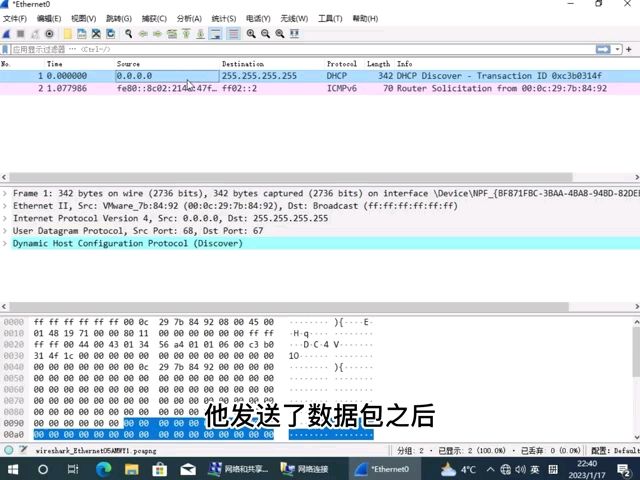The height and width of the screenshot is (480, 640).
Task: Expand the Frame 1 details node
Action: 5,193
